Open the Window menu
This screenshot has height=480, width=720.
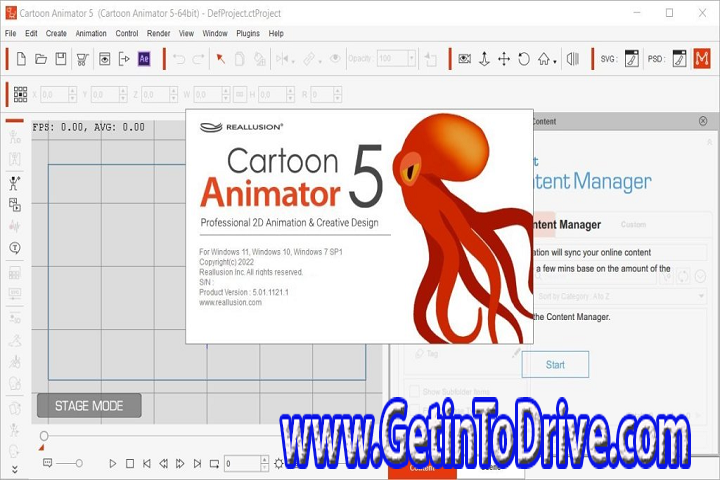coord(215,34)
